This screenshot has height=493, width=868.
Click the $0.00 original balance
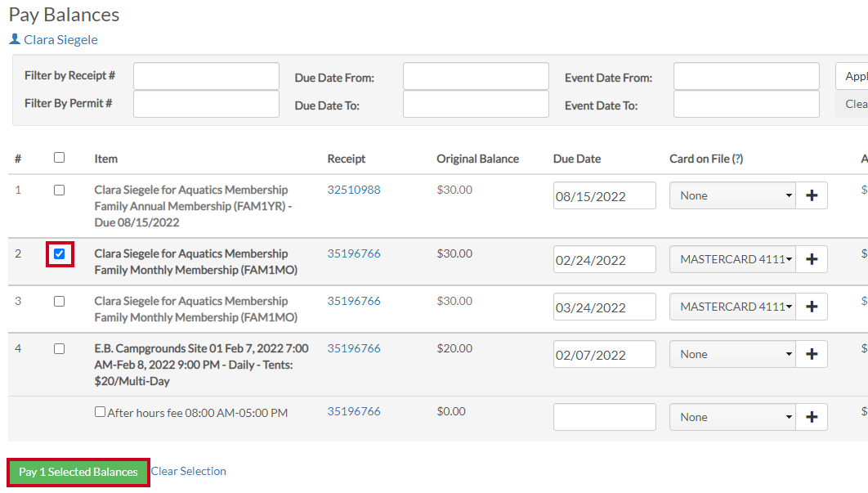click(451, 411)
